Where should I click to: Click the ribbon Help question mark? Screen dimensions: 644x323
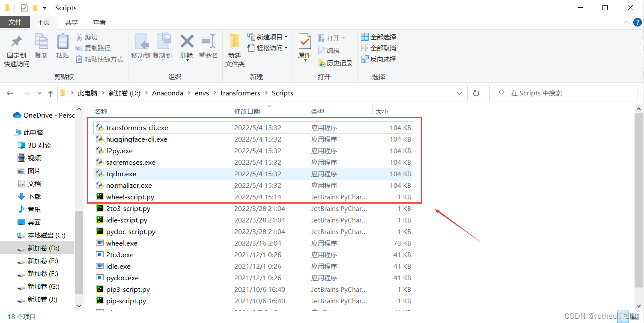(x=638, y=22)
